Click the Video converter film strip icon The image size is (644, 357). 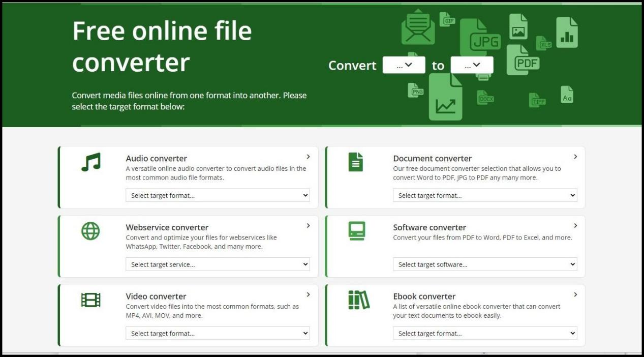pyautogui.click(x=91, y=300)
